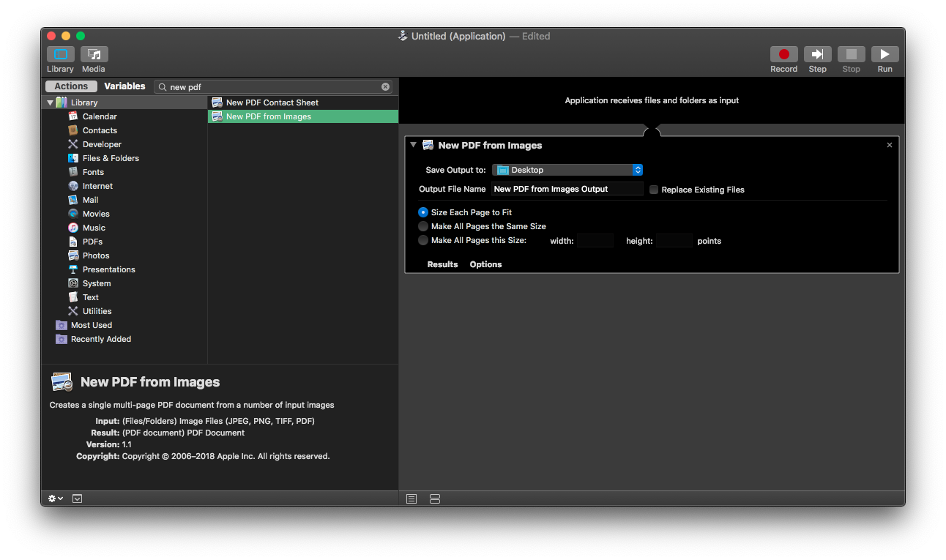Select the Calendar category icon
The image size is (946, 560).
coord(73,116)
